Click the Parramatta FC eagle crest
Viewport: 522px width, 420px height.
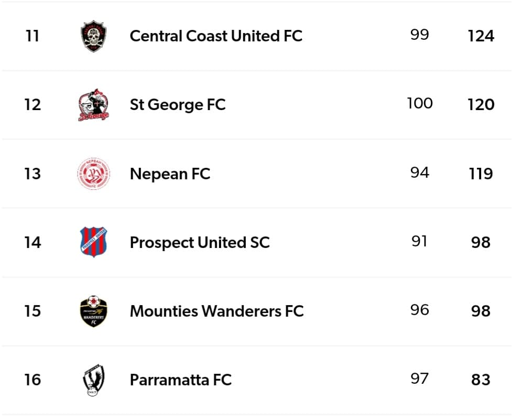point(93,380)
